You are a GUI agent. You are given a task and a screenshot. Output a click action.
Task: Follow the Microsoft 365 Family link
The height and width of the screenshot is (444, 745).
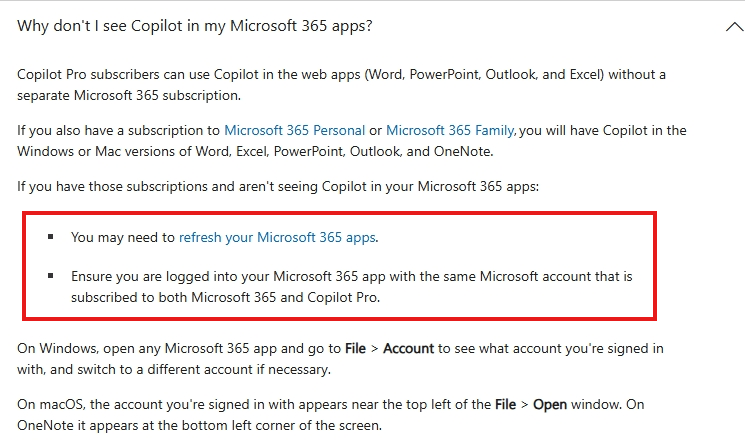(x=450, y=130)
